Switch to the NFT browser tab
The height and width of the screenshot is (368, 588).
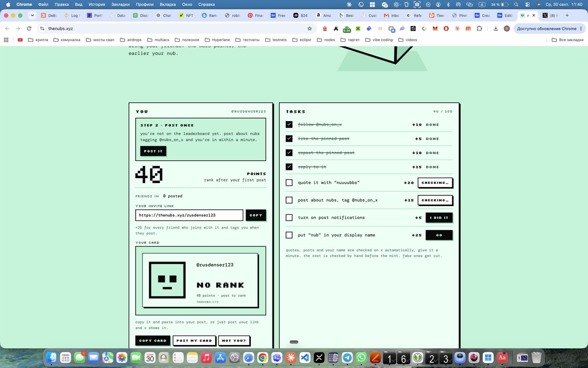point(187,15)
